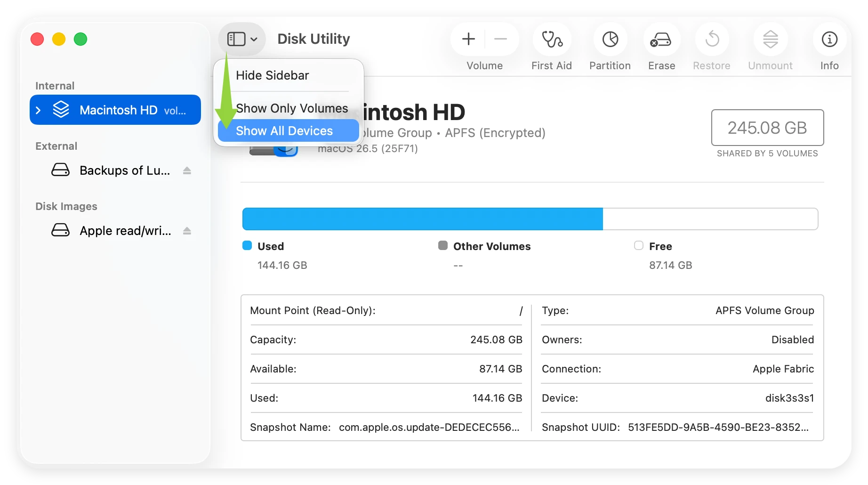Click the disk3s3s1 device value
868x485 pixels.
pyautogui.click(x=790, y=398)
